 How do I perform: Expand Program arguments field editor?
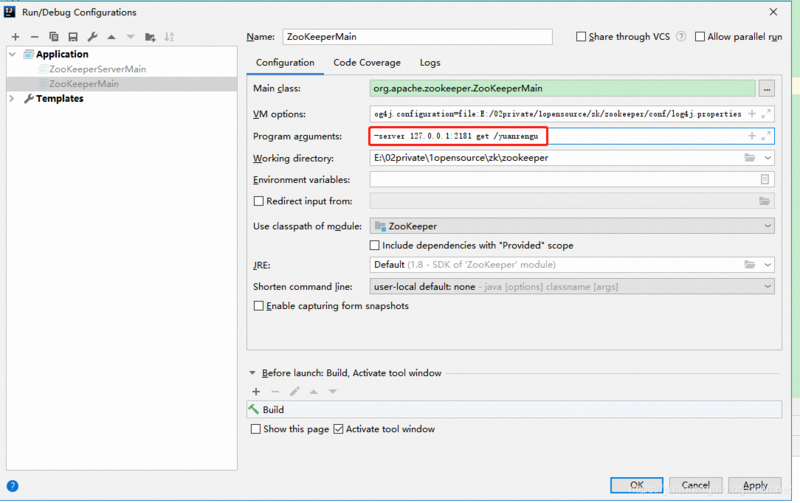click(x=766, y=136)
